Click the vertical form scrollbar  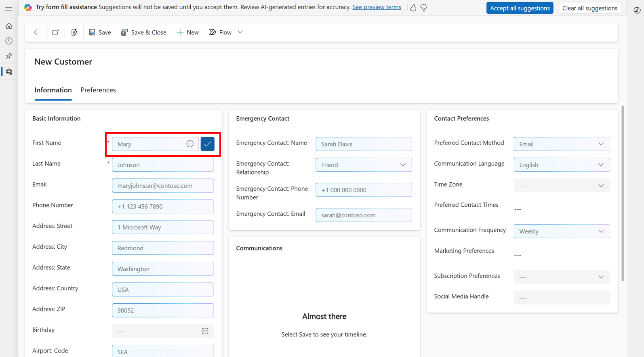pos(623,194)
